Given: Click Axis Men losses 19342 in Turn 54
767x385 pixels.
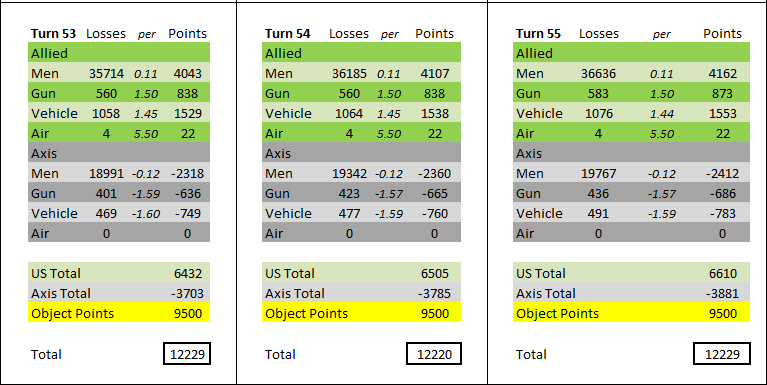Looking at the screenshot, I should [x=349, y=174].
